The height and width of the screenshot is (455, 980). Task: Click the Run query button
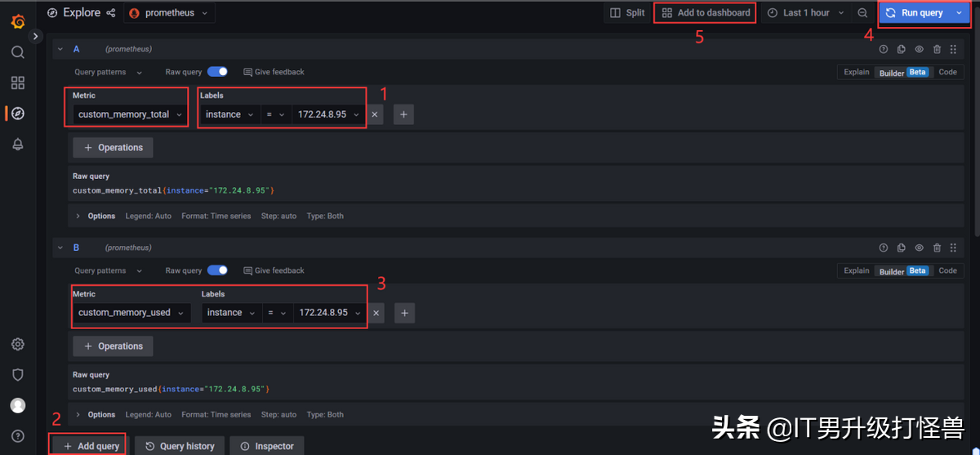tap(915, 13)
